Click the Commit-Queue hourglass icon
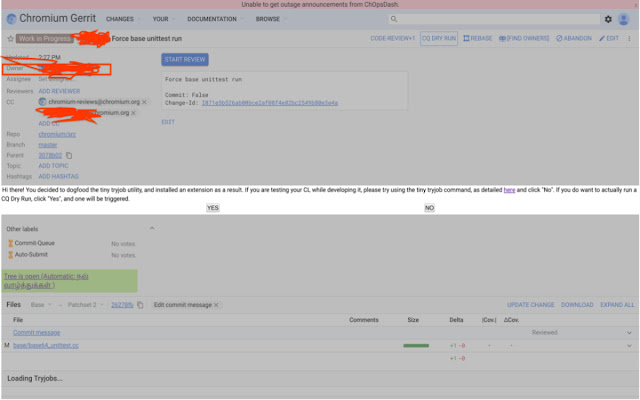640x400 pixels. pos(11,244)
